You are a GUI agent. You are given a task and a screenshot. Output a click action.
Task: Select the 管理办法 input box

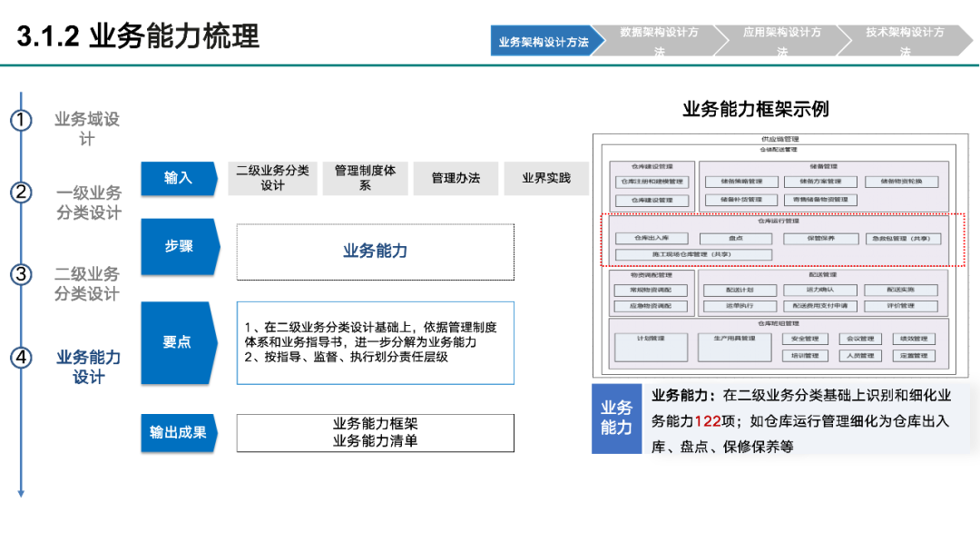point(456,178)
